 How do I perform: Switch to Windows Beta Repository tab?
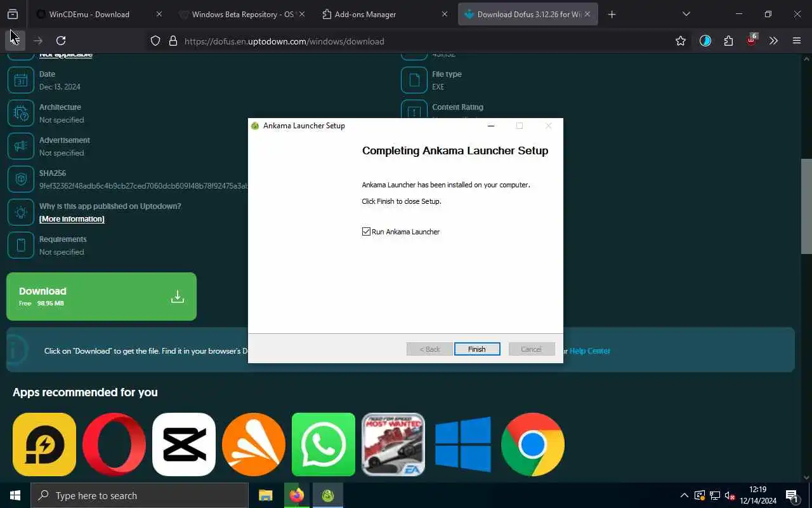(x=244, y=14)
